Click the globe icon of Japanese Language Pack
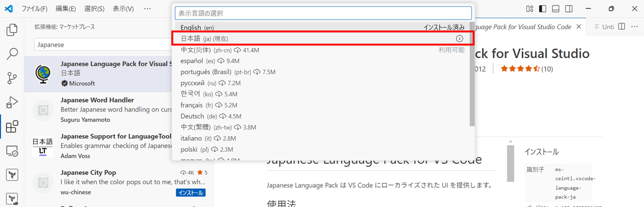This screenshot has width=644, height=207. click(x=43, y=73)
